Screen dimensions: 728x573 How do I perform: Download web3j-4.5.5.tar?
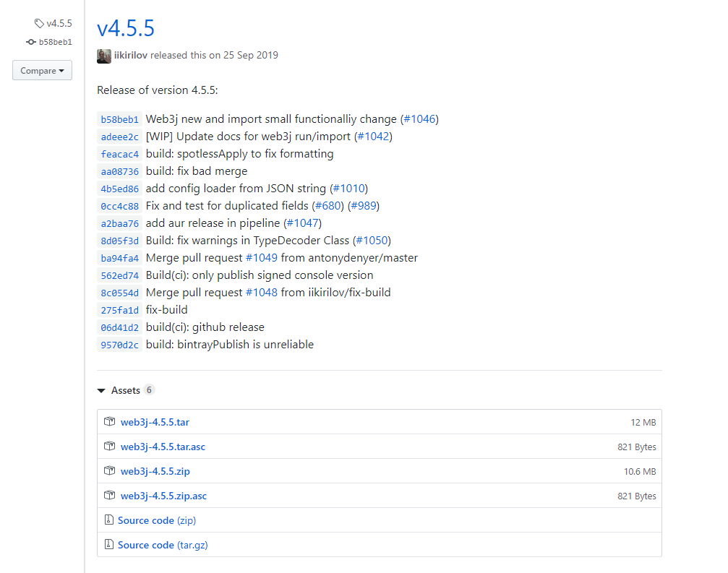155,422
